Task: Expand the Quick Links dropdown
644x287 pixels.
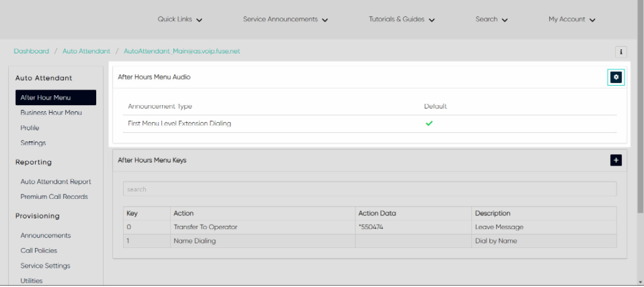Action: (x=180, y=20)
